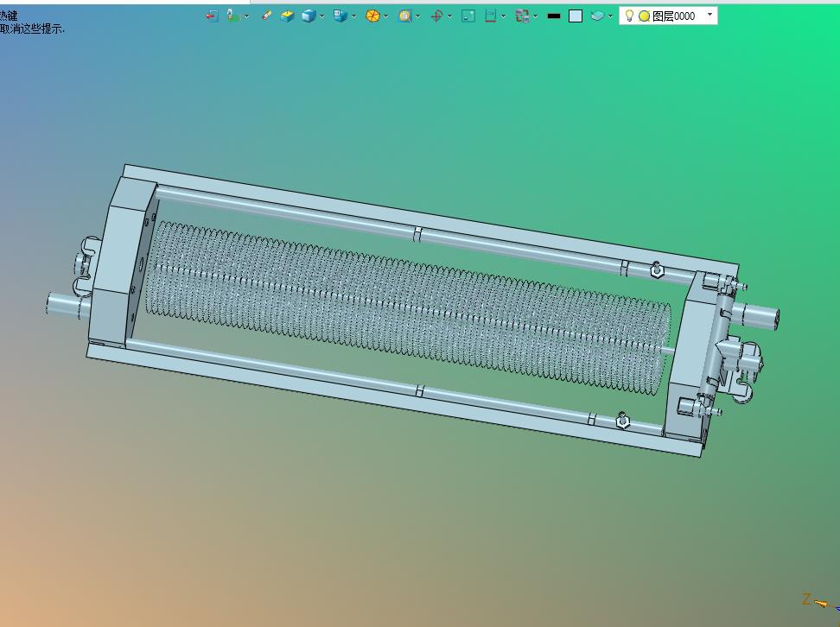
Task: Click the blue view orientation cube icon
Action: pos(340,16)
